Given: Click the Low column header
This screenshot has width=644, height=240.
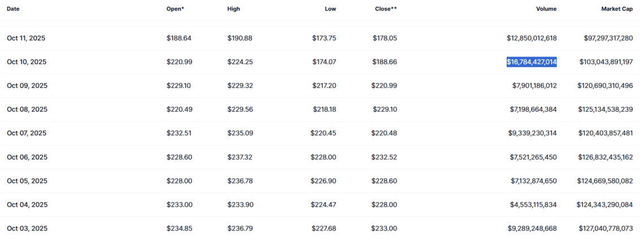Looking at the screenshot, I should [330, 8].
